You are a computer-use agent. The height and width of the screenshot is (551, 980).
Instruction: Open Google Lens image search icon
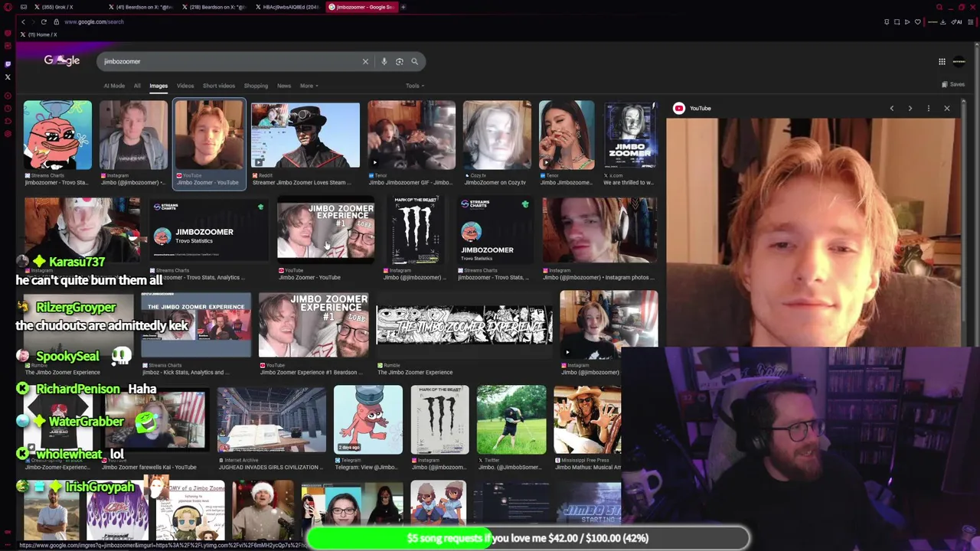click(x=400, y=61)
